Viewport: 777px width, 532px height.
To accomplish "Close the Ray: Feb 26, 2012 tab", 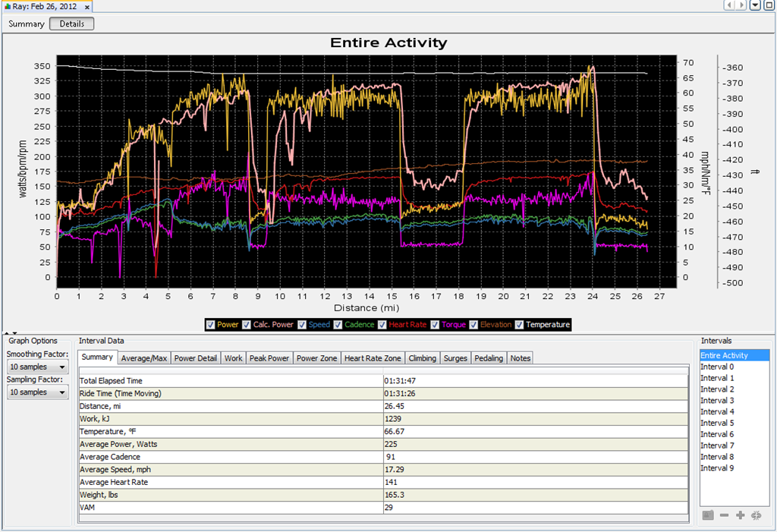I will coord(87,7).
